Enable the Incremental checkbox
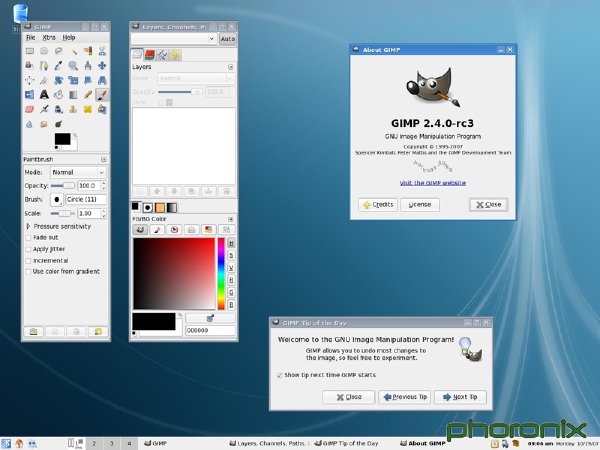The image size is (600, 450). (28, 261)
